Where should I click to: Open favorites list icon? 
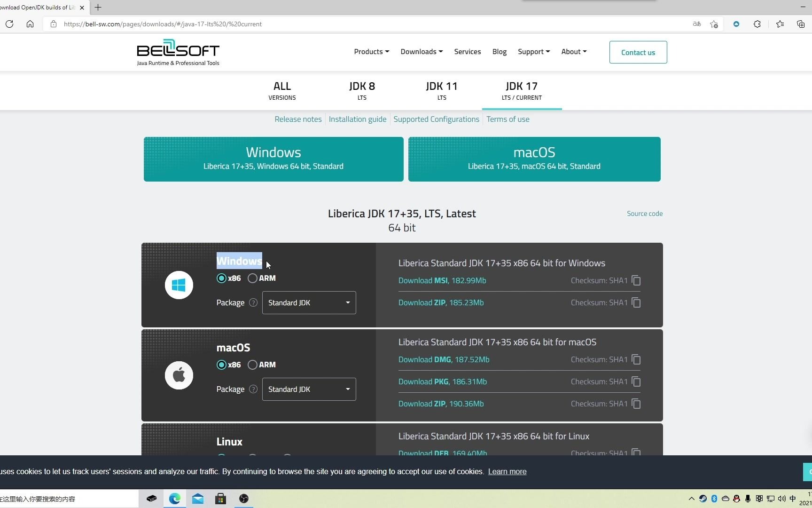(x=780, y=24)
